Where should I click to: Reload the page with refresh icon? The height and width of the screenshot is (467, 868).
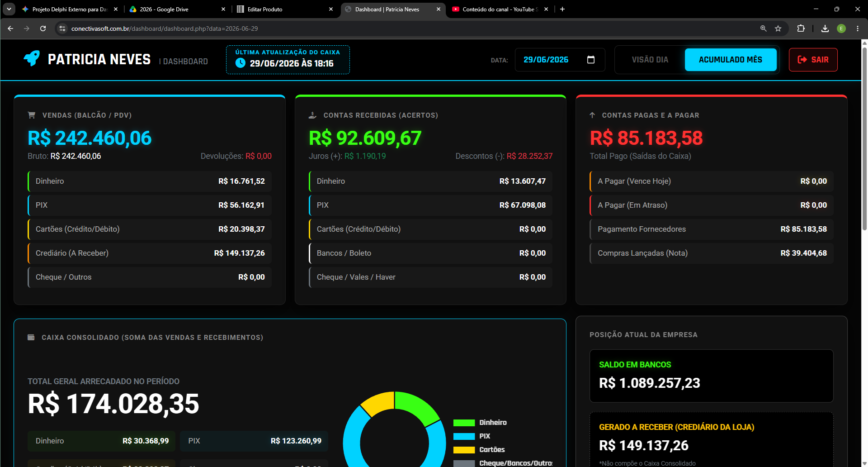(43, 29)
